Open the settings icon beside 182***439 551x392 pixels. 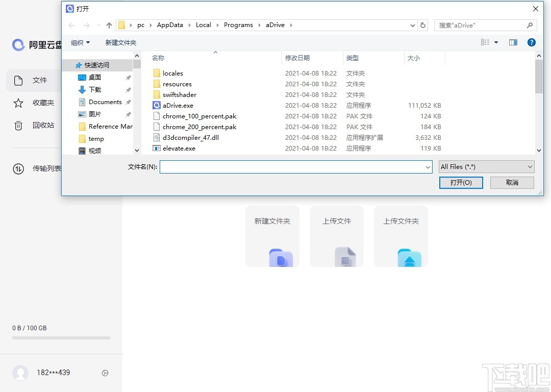[x=105, y=373]
